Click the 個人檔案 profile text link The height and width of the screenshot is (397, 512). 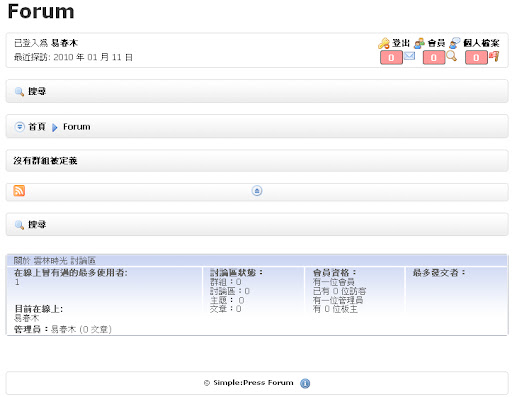[481, 43]
